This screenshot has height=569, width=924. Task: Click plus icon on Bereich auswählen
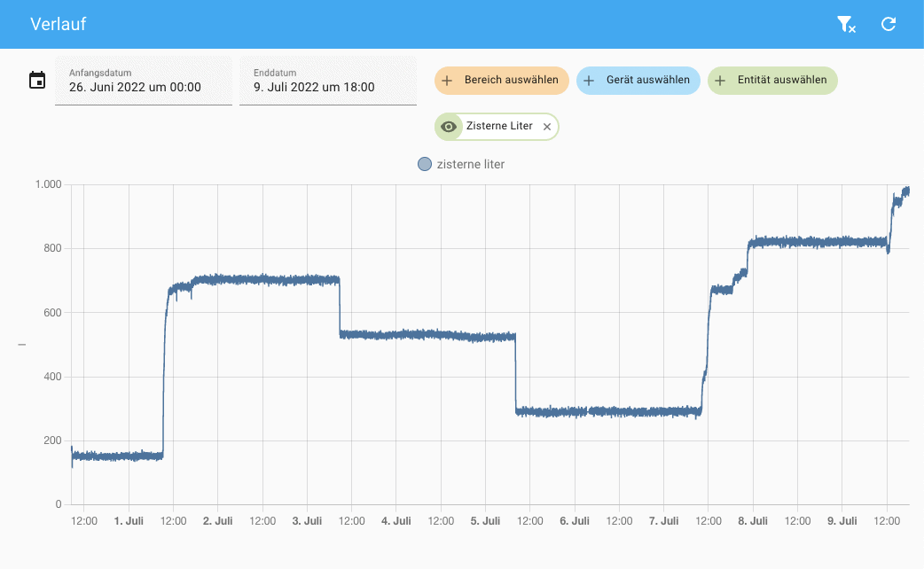point(448,80)
